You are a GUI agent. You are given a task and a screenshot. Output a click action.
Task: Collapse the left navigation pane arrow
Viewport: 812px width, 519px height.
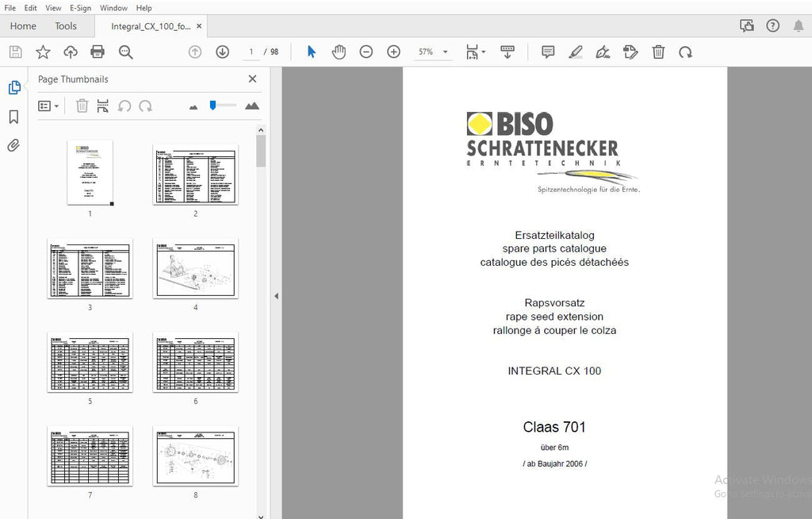[x=276, y=296]
